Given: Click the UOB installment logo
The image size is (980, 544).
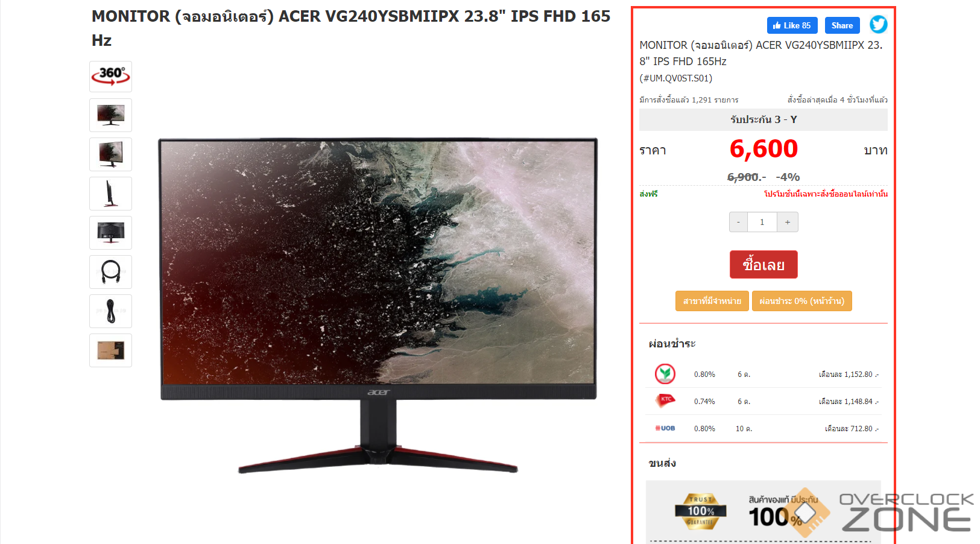Looking at the screenshot, I should pos(665,428).
